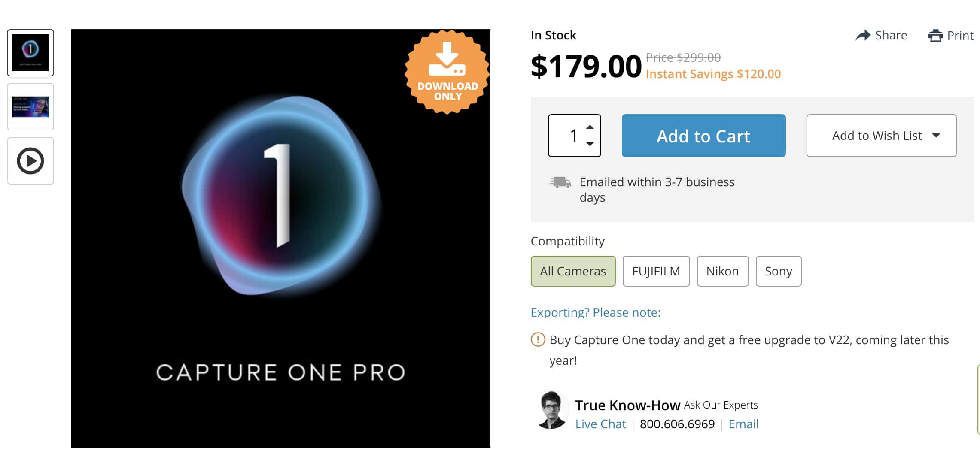Choose Nikon compatibility option
Viewport: 980px width, 466px height.
(x=722, y=271)
